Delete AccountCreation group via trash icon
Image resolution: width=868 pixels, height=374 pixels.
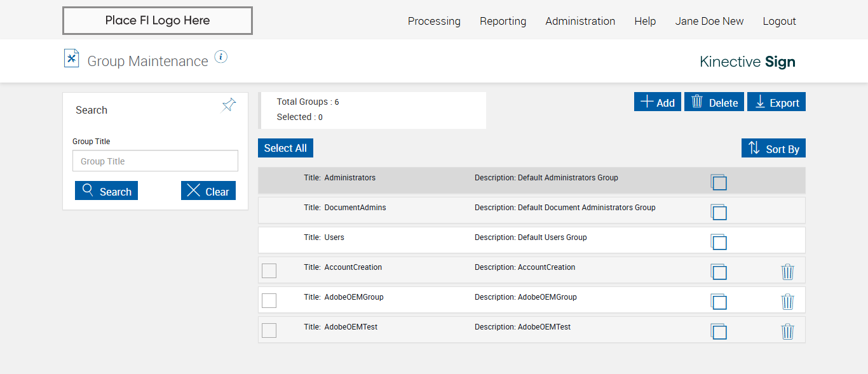(x=787, y=272)
